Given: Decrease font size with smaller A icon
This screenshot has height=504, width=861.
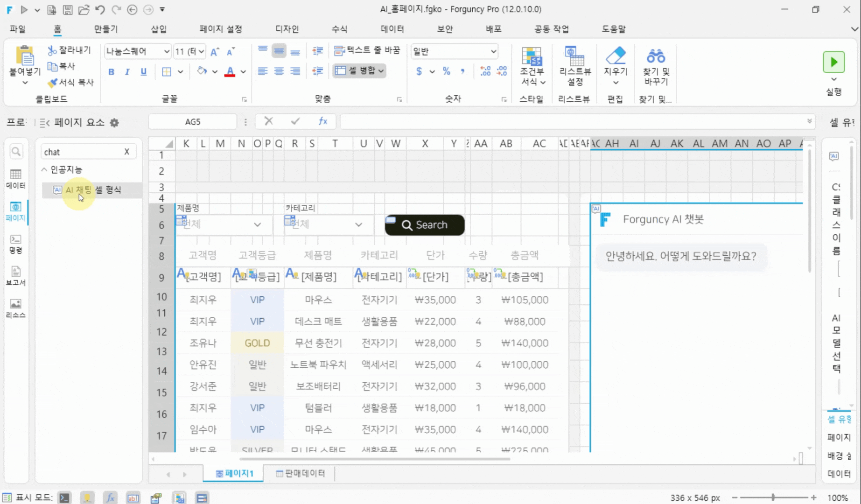Looking at the screenshot, I should [x=231, y=52].
